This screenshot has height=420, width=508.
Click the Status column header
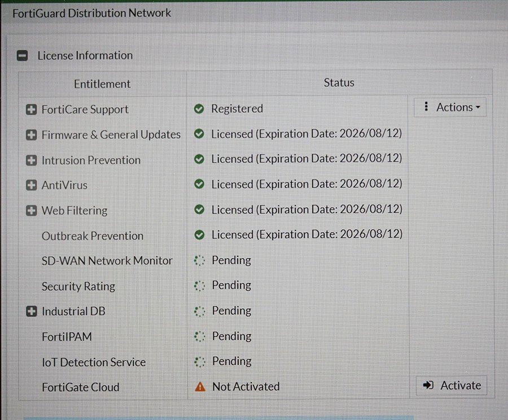pyautogui.click(x=339, y=83)
